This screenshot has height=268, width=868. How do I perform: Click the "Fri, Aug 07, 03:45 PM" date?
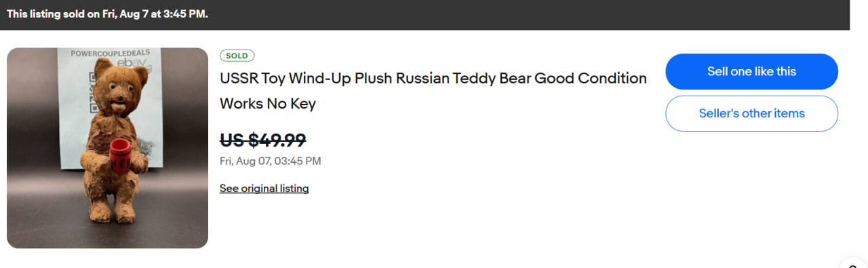271,161
